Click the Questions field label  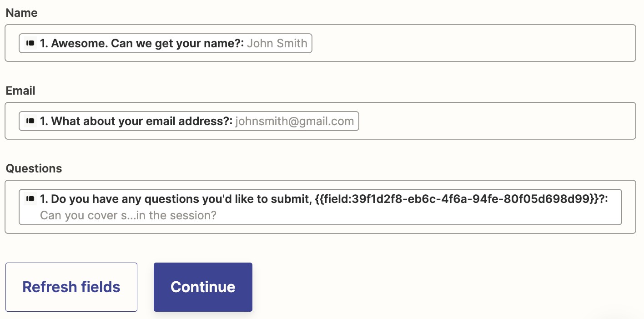click(34, 168)
